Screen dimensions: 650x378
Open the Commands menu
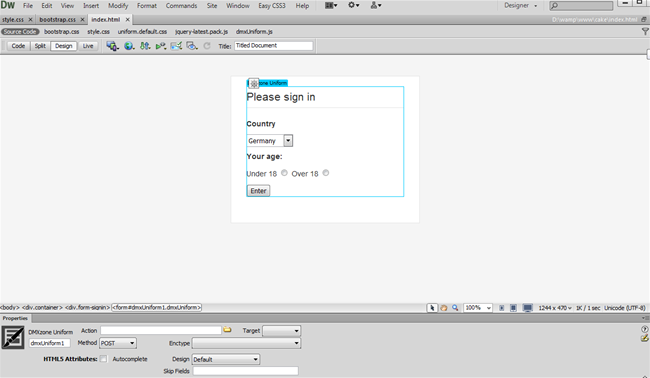click(x=181, y=6)
